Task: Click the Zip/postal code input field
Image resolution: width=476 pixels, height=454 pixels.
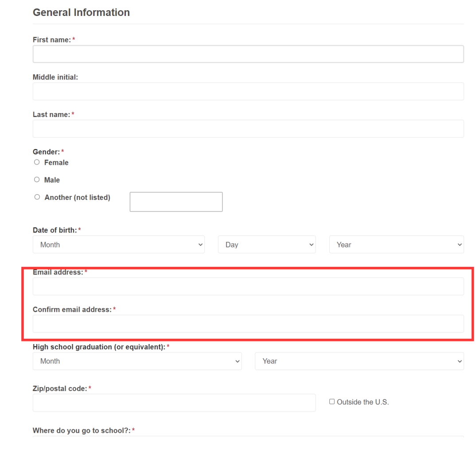Action: pos(174,403)
